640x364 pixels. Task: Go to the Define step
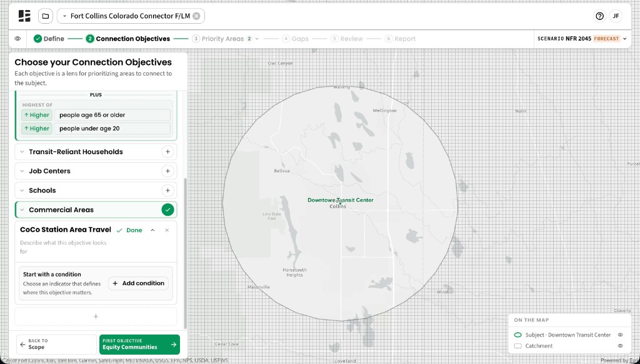pos(49,39)
